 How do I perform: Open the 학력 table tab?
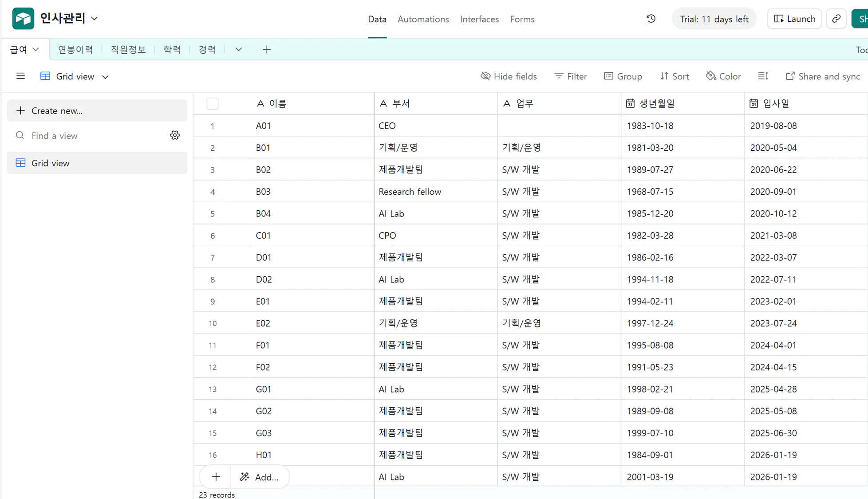point(172,49)
